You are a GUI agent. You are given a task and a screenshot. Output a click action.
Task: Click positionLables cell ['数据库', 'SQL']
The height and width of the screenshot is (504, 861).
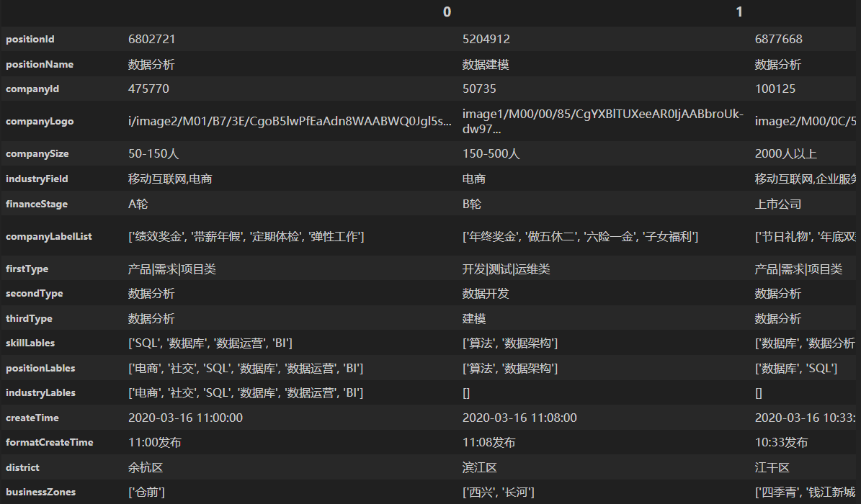coord(796,369)
